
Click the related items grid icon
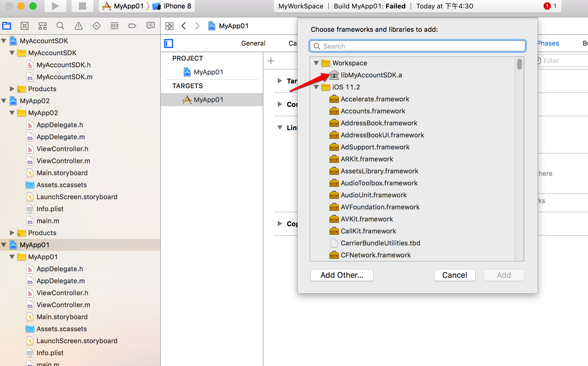[x=169, y=26]
